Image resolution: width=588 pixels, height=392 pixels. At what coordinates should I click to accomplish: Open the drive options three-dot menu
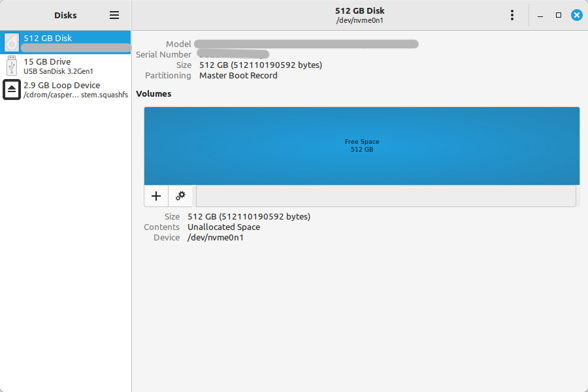pyautogui.click(x=512, y=15)
